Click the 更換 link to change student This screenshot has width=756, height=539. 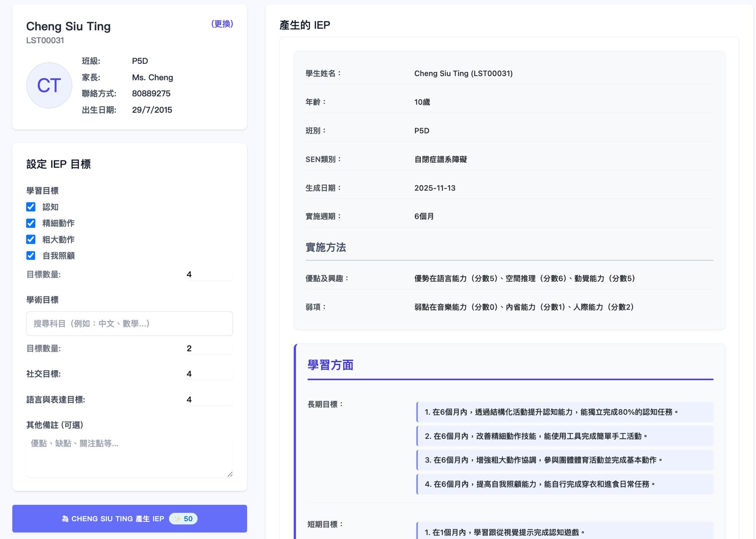pyautogui.click(x=222, y=24)
